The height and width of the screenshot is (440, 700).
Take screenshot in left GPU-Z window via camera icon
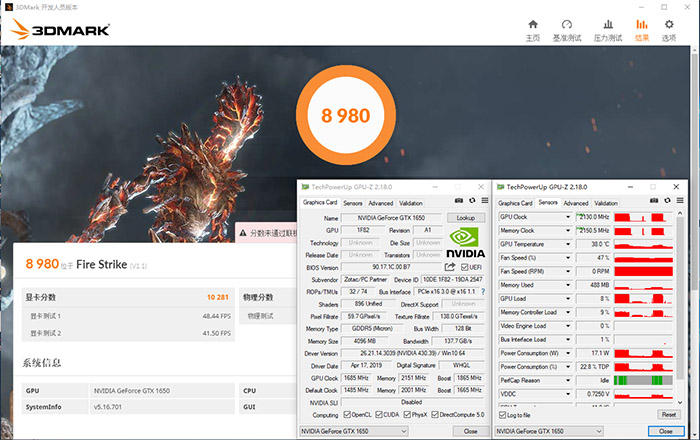(x=458, y=201)
